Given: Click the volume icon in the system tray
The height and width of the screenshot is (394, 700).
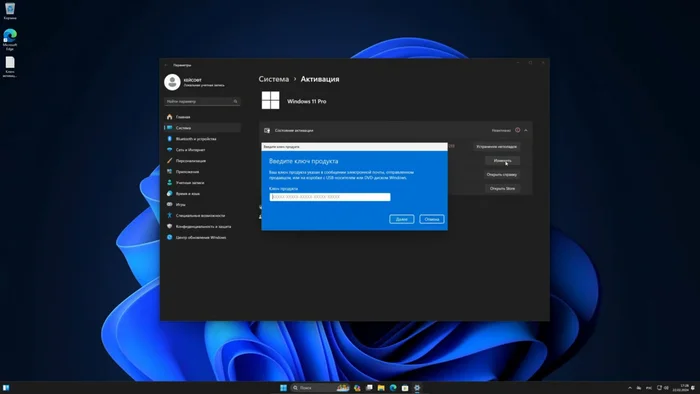Looking at the screenshot, I should [x=666, y=388].
